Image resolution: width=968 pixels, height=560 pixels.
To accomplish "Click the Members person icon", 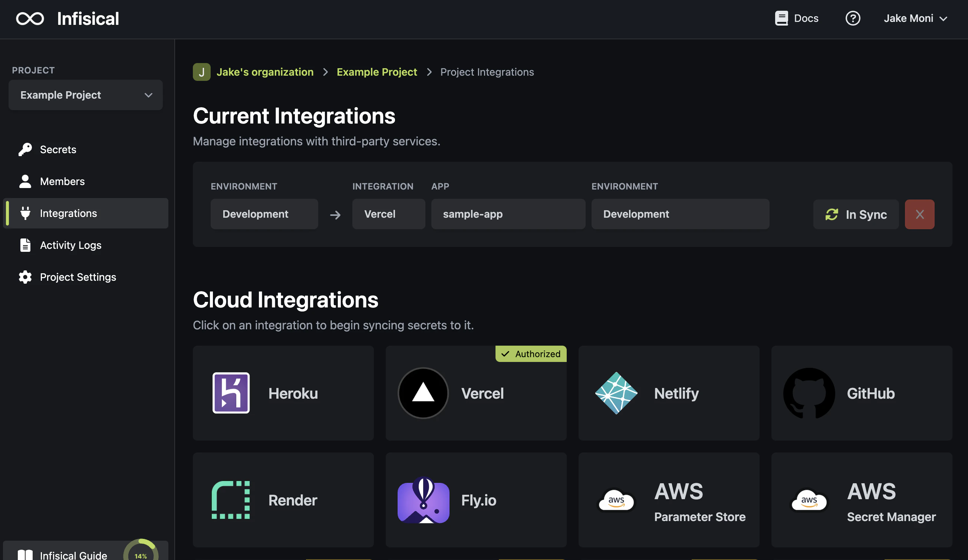I will pos(25,181).
